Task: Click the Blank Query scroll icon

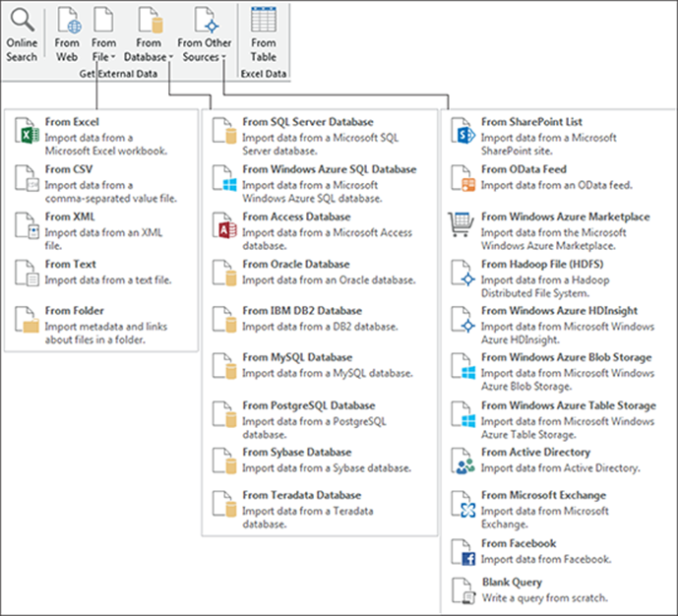Action: click(x=463, y=591)
